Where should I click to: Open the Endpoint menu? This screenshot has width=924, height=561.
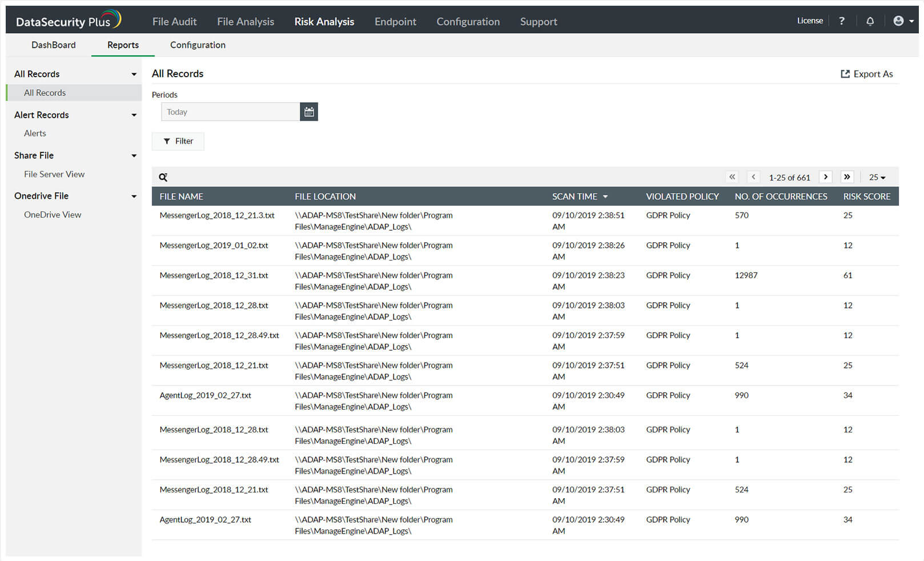pyautogui.click(x=395, y=22)
